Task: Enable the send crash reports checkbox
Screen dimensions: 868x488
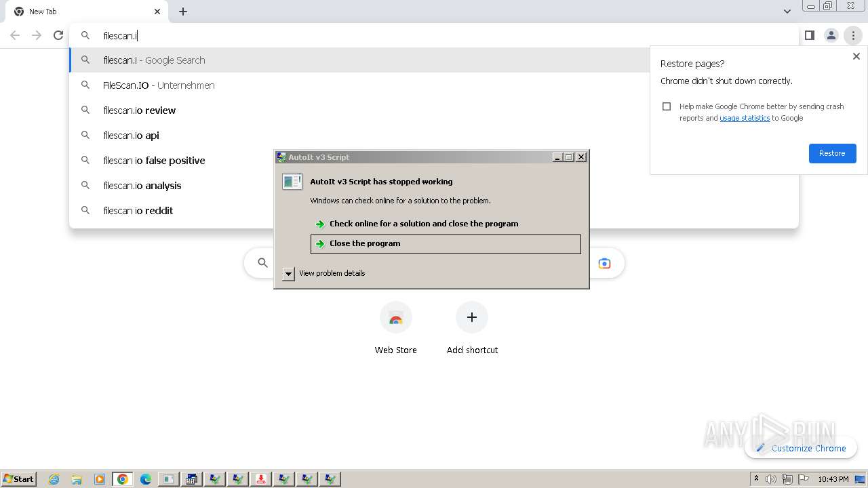Action: pos(667,106)
